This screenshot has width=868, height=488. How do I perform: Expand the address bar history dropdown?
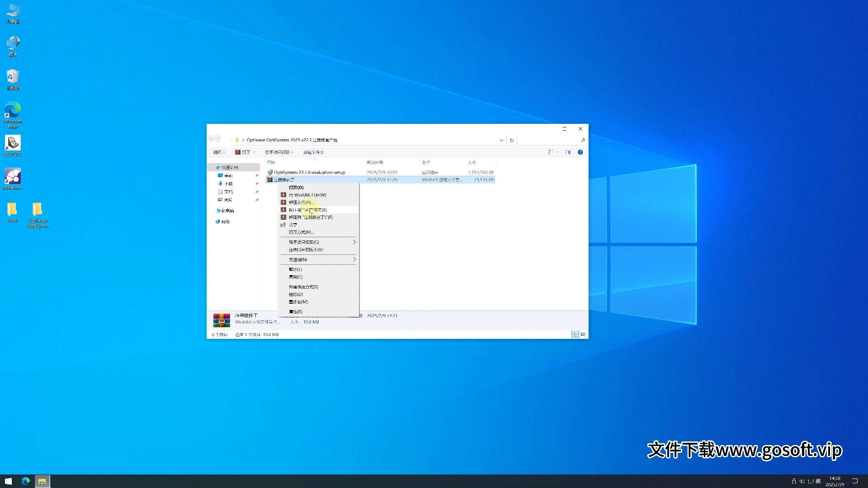(x=501, y=140)
